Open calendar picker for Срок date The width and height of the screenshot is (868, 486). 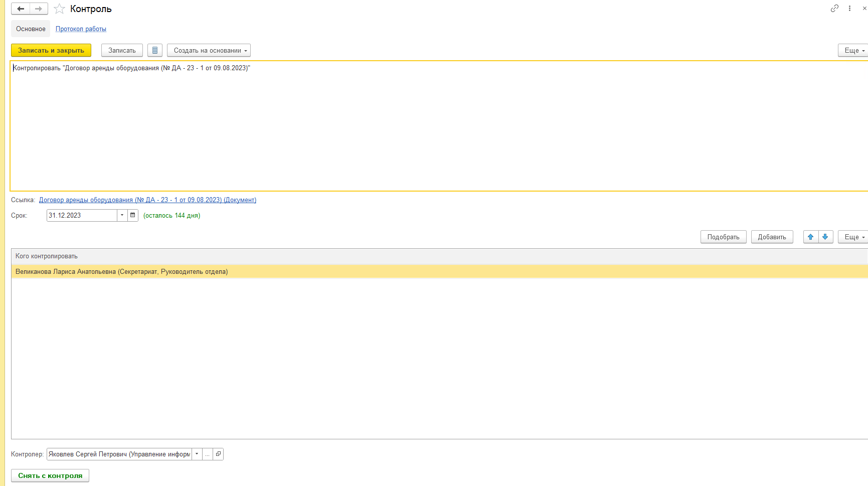click(x=133, y=215)
